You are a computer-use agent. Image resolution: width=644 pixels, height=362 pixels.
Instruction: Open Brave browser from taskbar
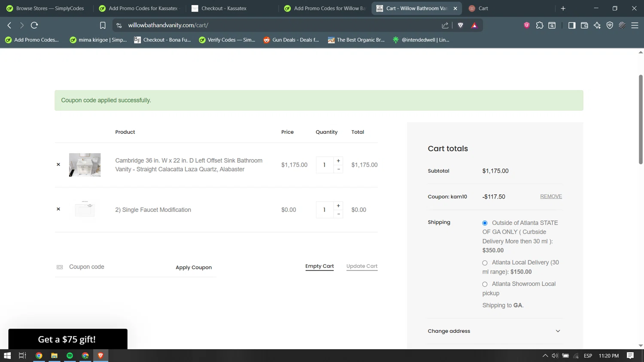[x=100, y=356]
